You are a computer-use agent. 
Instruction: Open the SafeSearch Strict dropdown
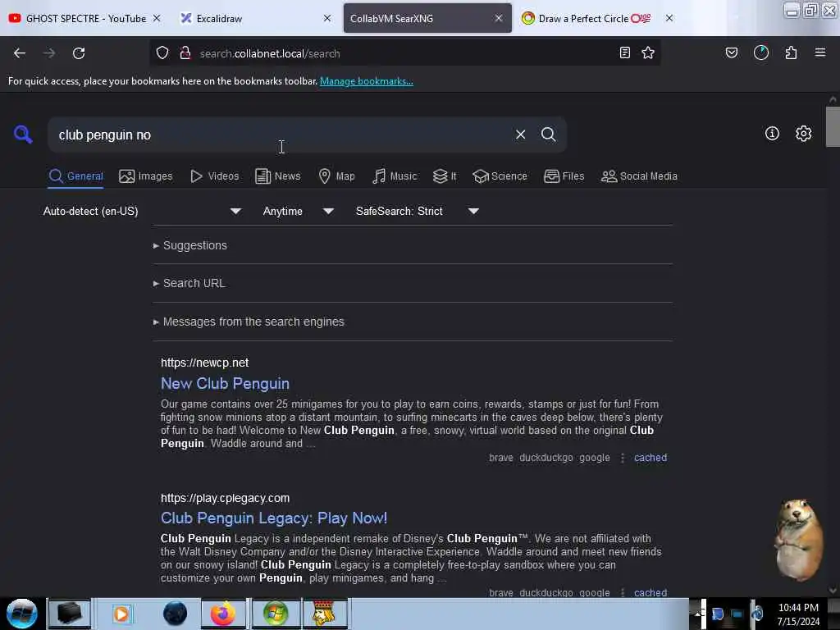click(417, 211)
